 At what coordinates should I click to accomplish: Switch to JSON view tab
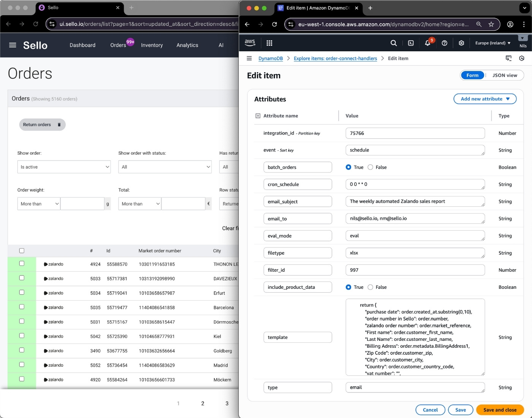(505, 75)
